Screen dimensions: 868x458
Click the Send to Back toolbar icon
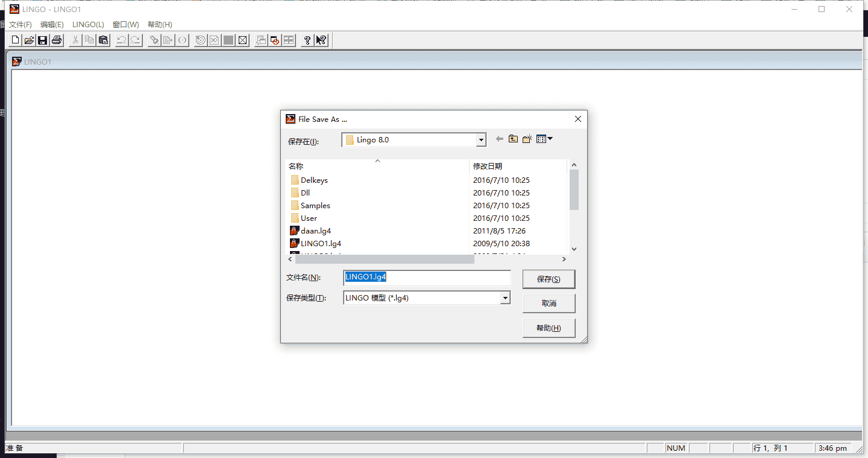[261, 40]
